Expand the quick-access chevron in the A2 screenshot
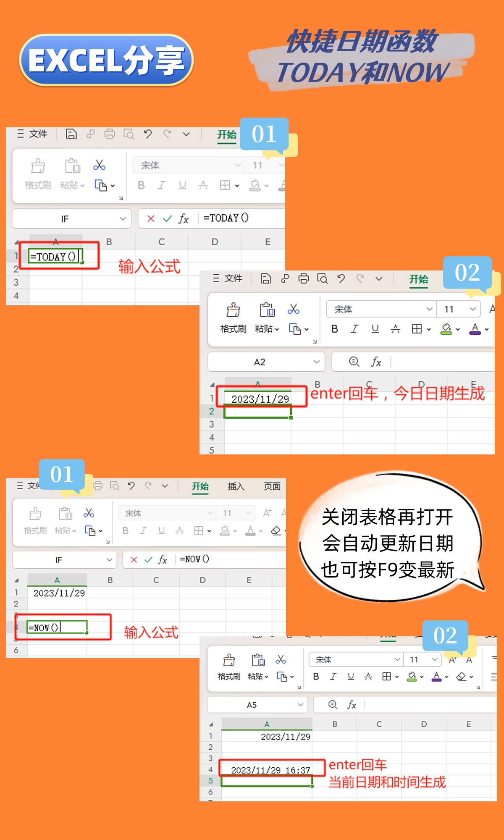This screenshot has width=504, height=840. click(x=379, y=278)
